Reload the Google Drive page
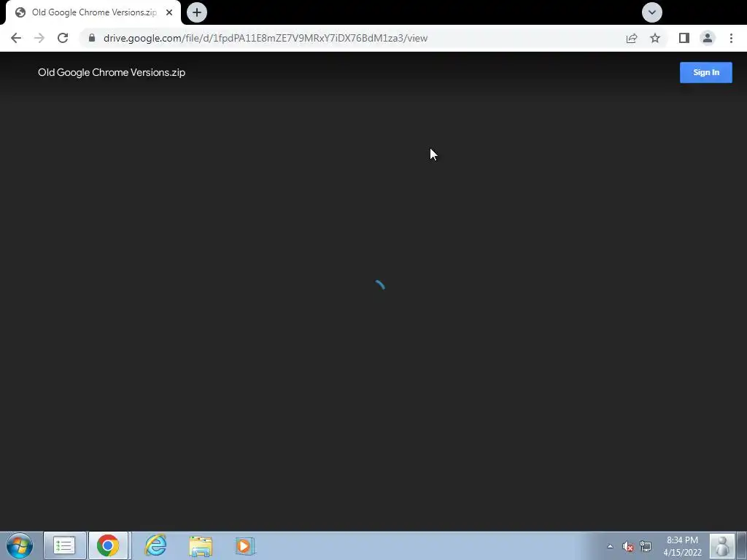The height and width of the screenshot is (560, 747). coord(63,38)
